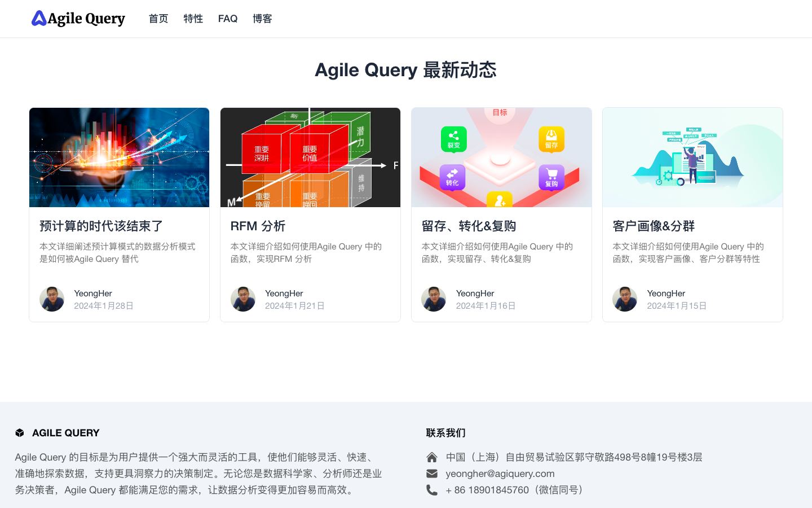Click the author avatar on the 2024年1月28日 post
The width and height of the screenshot is (812, 508).
52,299
